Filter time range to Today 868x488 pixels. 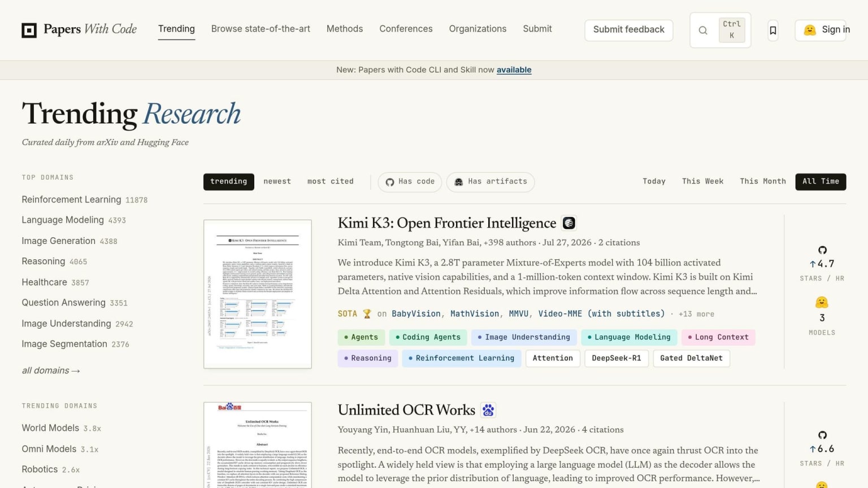pyautogui.click(x=654, y=181)
